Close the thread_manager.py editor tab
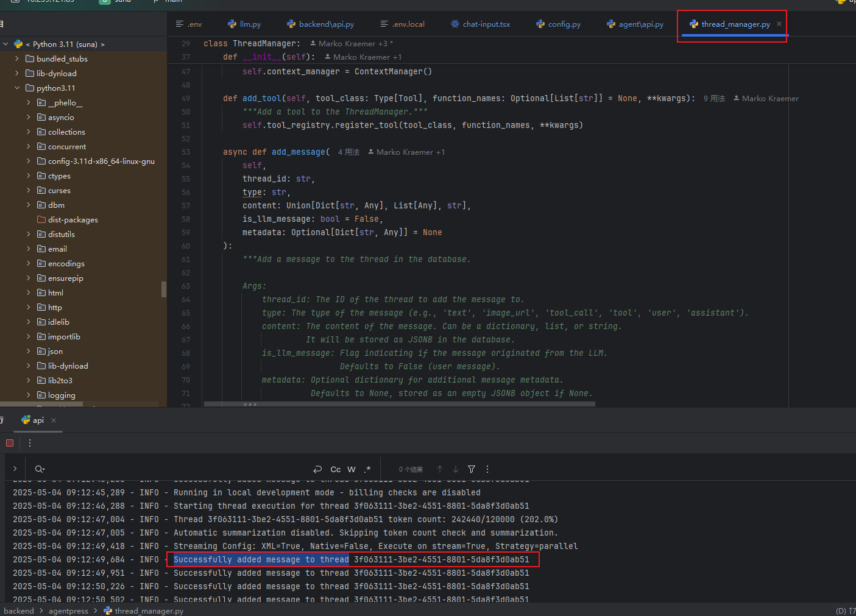 point(779,24)
